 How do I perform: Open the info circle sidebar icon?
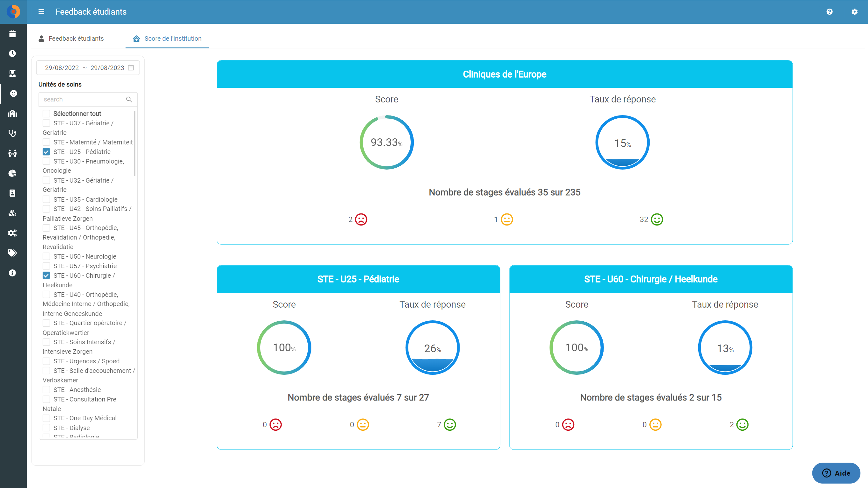pos(12,273)
